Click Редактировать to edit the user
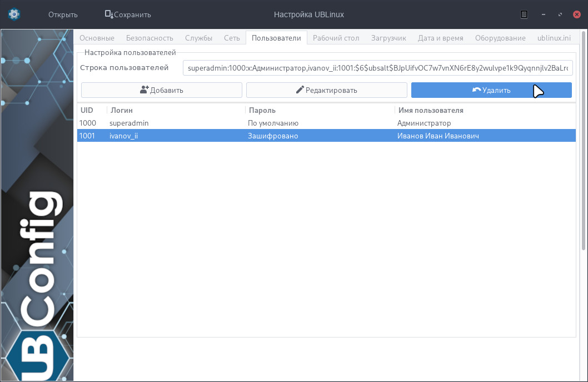588x382 pixels. pos(327,90)
